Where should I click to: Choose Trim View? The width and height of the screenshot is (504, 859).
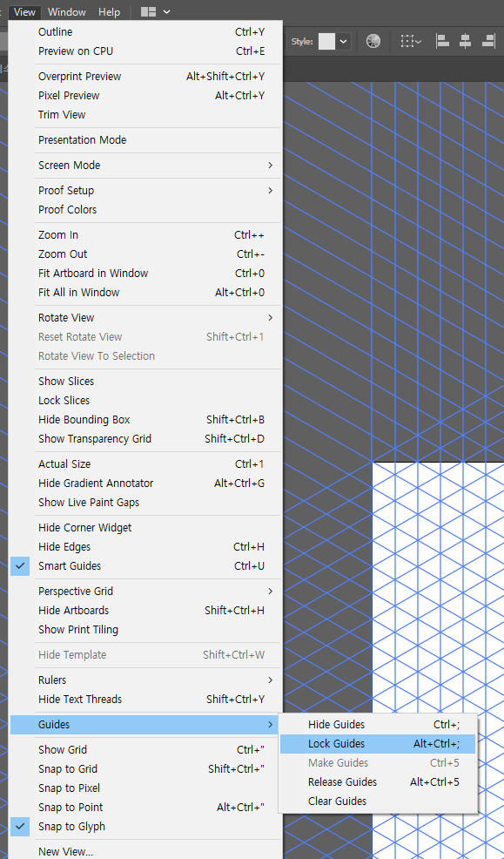click(x=146, y=115)
